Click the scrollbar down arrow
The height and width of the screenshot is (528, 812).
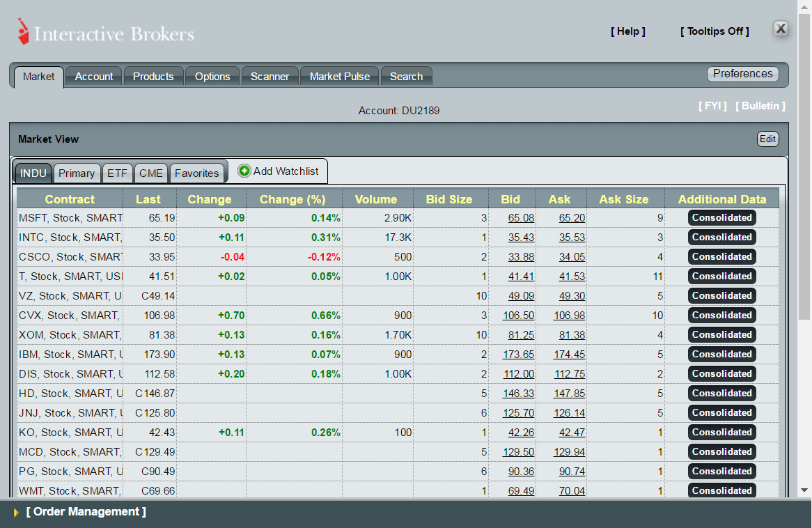point(804,490)
